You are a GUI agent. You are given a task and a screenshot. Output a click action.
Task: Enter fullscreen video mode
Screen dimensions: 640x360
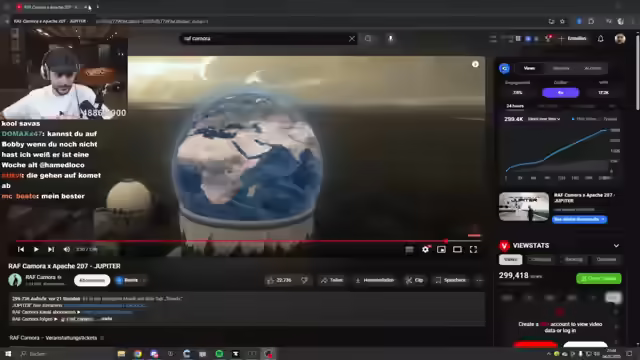pos(473,249)
